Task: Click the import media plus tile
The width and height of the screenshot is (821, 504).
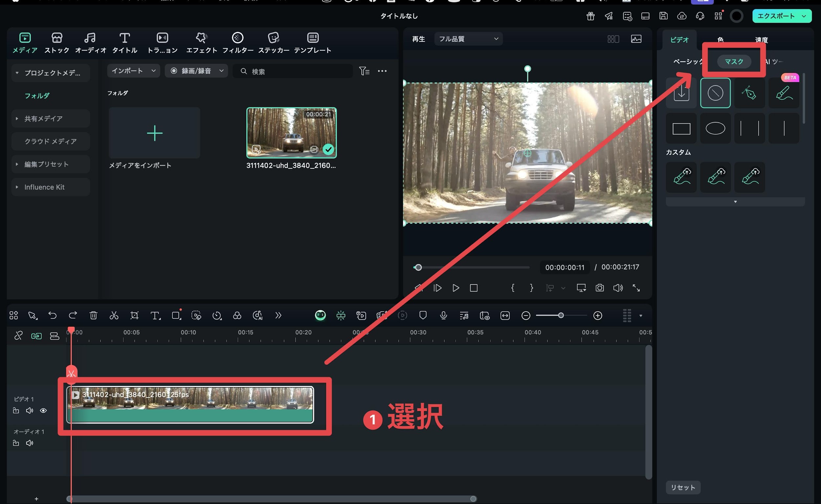Action: pos(154,133)
